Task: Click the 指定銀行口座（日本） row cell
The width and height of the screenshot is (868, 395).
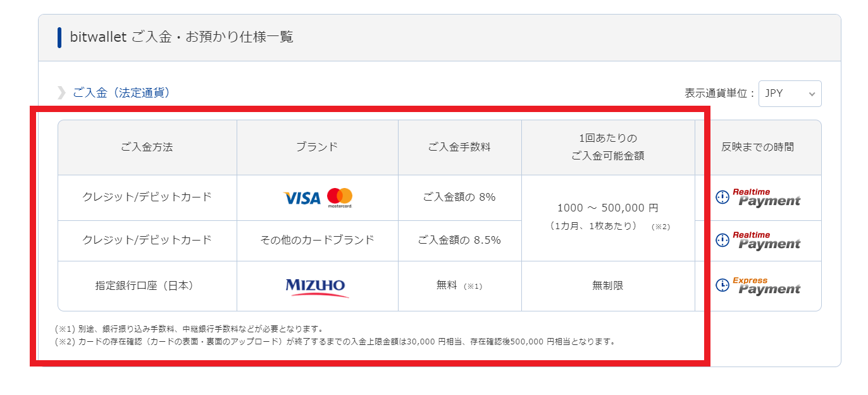Action: pos(147,286)
